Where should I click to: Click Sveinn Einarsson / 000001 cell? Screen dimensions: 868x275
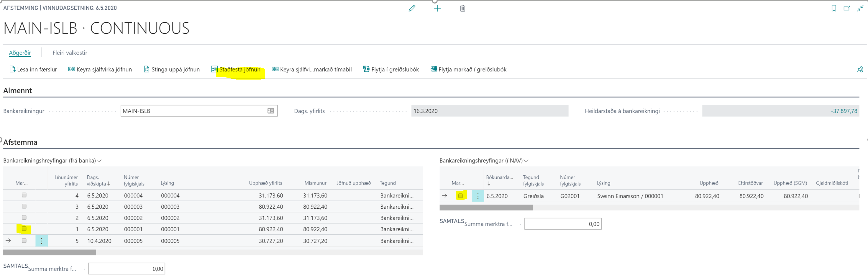[630, 196]
